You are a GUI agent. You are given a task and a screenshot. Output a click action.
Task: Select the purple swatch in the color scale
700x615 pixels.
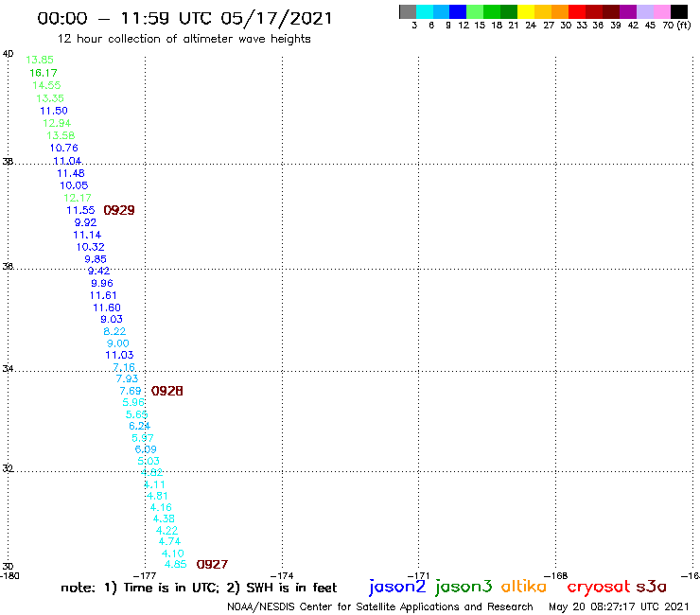pyautogui.click(x=628, y=11)
